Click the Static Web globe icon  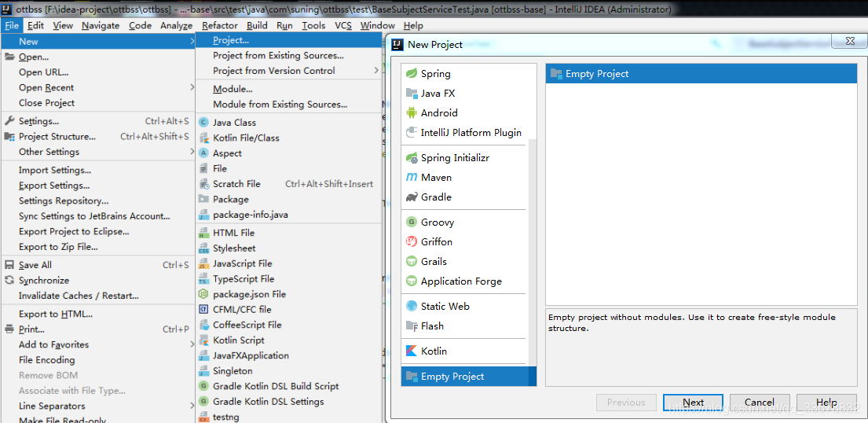point(412,306)
